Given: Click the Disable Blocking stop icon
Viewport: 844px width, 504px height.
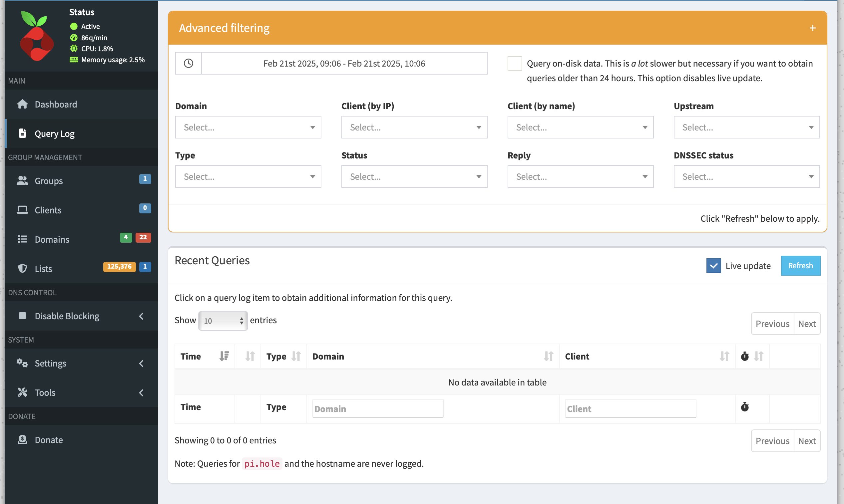Looking at the screenshot, I should point(22,316).
